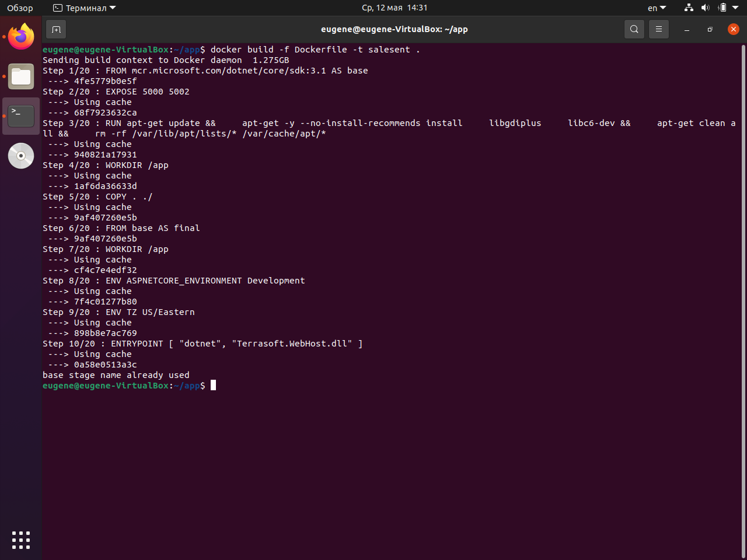The width and height of the screenshot is (747, 560).
Task: Close the terminal window
Action: tap(734, 29)
